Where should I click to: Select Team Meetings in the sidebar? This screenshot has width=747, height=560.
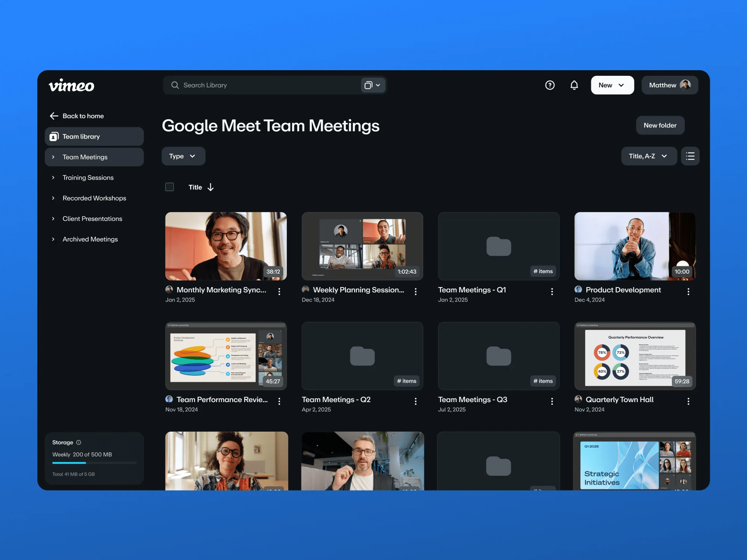pos(94,157)
